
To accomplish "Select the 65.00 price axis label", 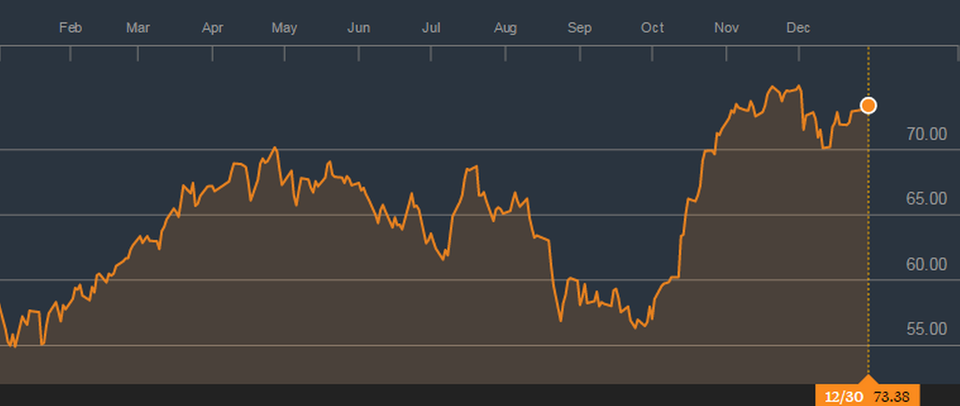I will (924, 199).
